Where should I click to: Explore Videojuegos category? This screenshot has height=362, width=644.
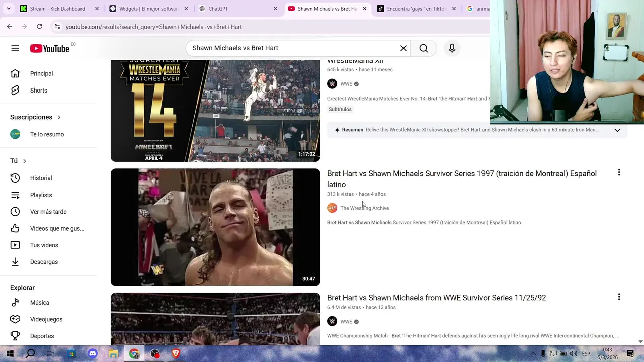coord(48,319)
